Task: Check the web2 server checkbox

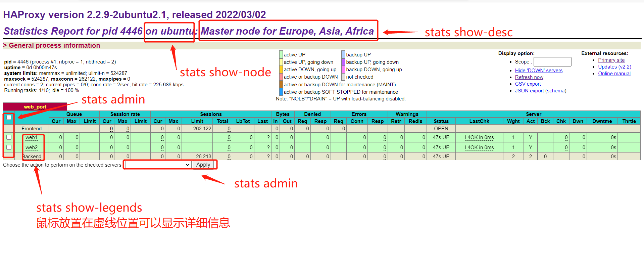Action: pyautogui.click(x=9, y=147)
